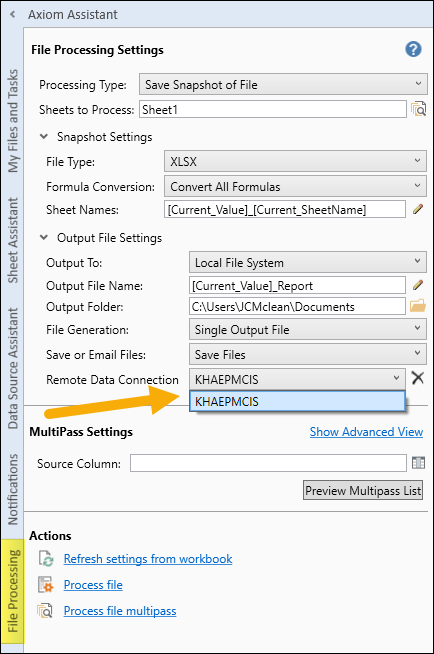
Task: Expand the Formula Conversion dropdown
Action: (295, 186)
